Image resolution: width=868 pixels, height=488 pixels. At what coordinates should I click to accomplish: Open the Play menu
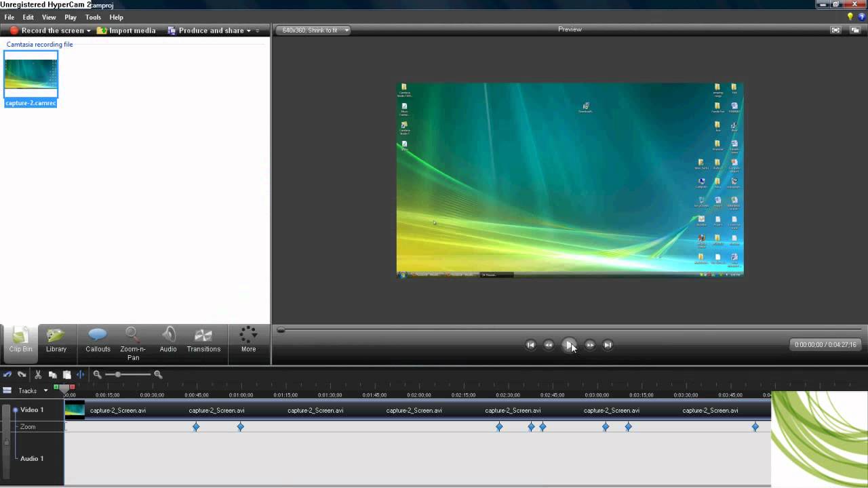71,17
